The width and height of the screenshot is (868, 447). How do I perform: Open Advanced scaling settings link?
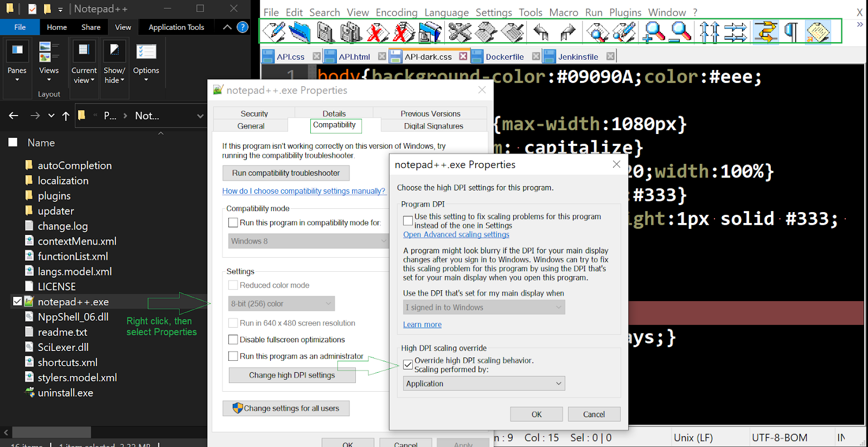(456, 234)
